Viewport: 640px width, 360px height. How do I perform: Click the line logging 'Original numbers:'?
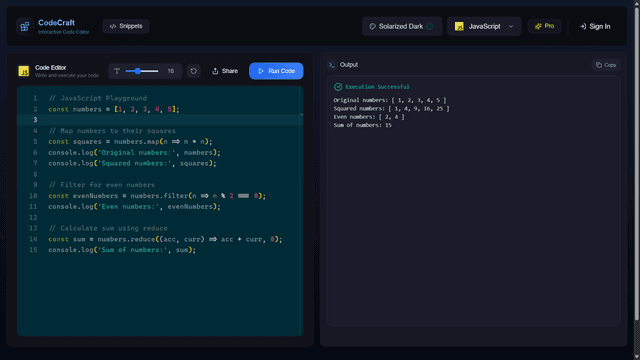[x=134, y=152]
